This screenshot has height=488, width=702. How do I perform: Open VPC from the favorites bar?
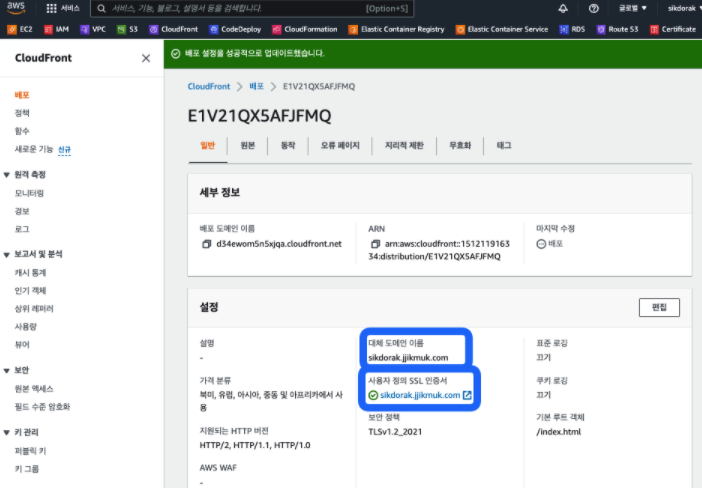(93, 30)
